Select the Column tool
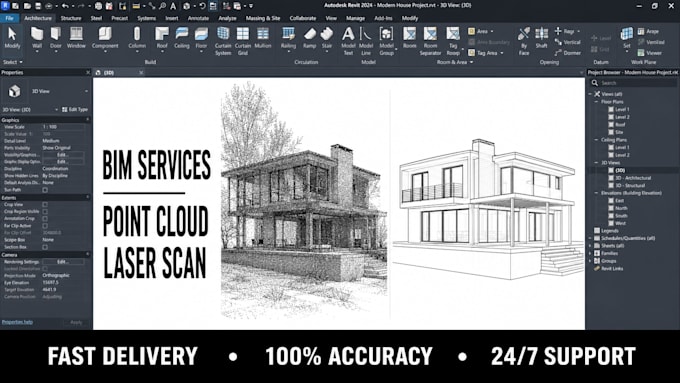This screenshot has height=383, width=680. click(137, 38)
